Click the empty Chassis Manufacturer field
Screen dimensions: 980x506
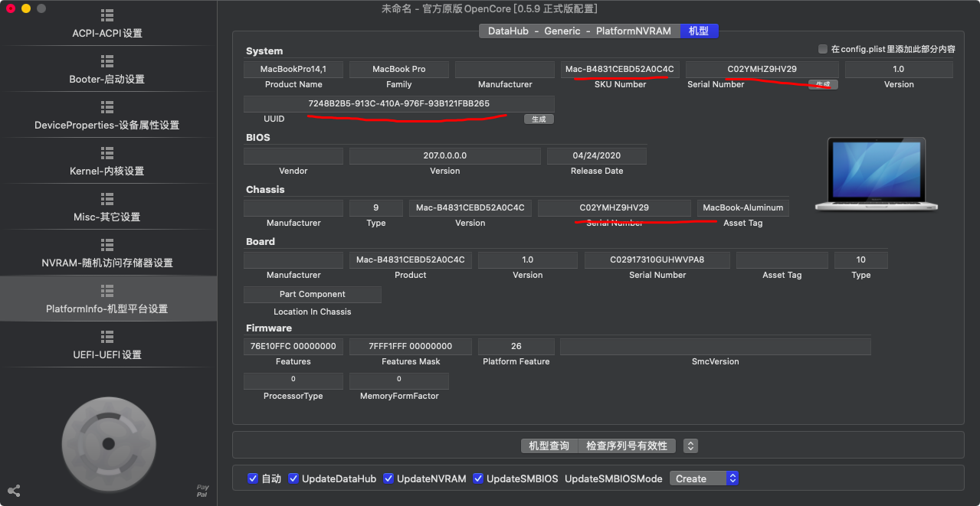(293, 207)
